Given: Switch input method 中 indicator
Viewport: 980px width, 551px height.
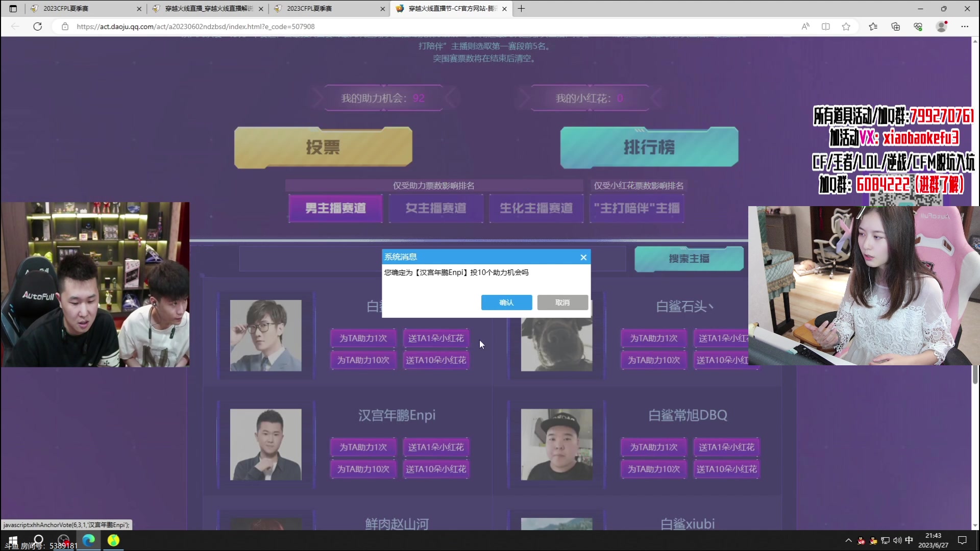Looking at the screenshot, I should click(909, 540).
